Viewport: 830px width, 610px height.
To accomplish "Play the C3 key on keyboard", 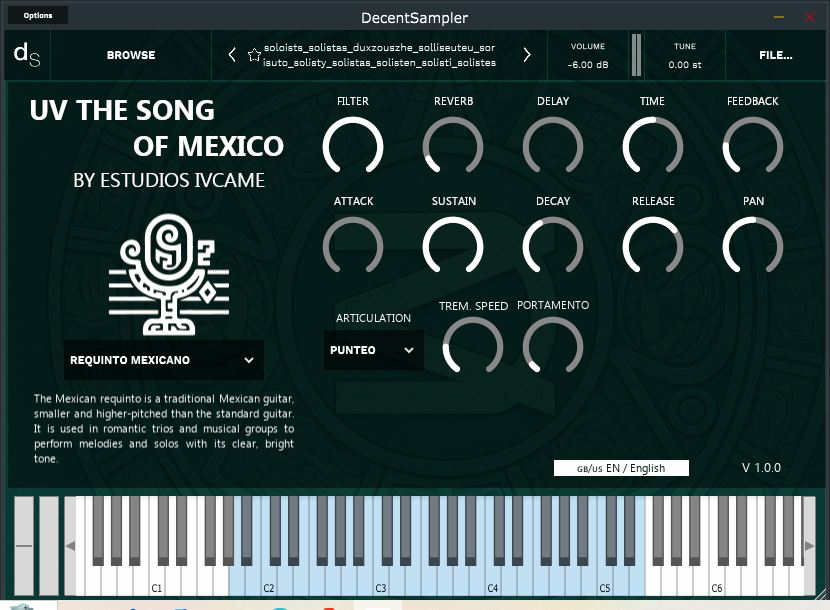I will [381, 582].
